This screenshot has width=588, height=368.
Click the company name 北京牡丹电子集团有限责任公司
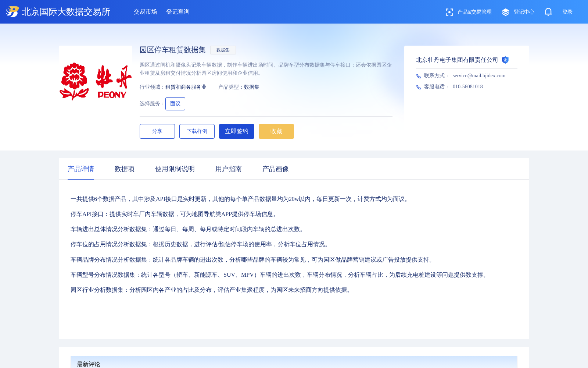pyautogui.click(x=457, y=60)
